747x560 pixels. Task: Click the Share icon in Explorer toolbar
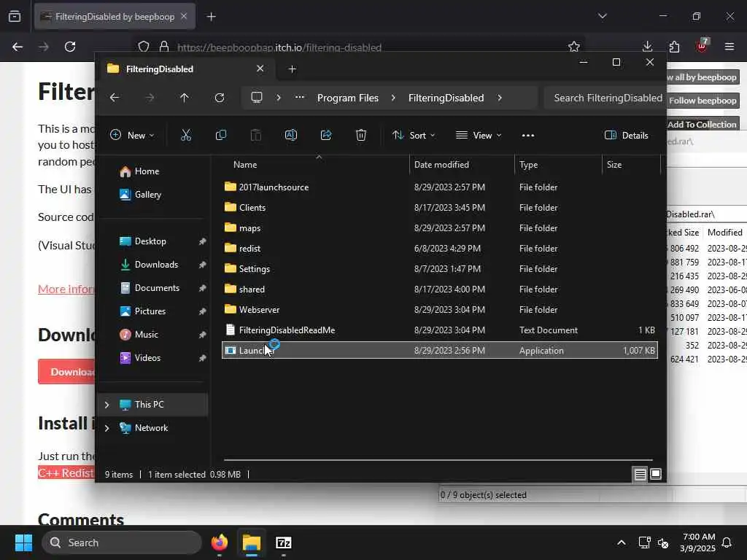[326, 135]
